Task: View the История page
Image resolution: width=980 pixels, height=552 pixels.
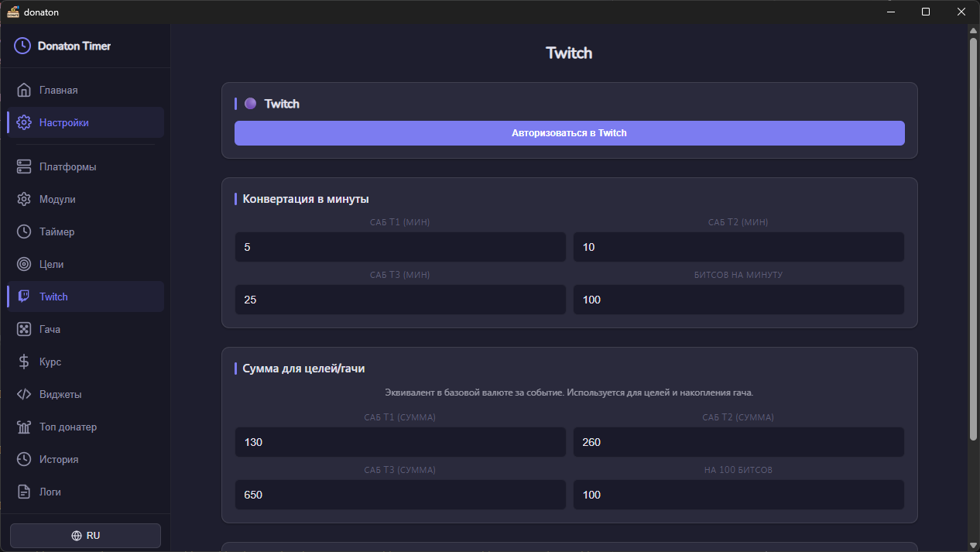Action: [x=85, y=459]
